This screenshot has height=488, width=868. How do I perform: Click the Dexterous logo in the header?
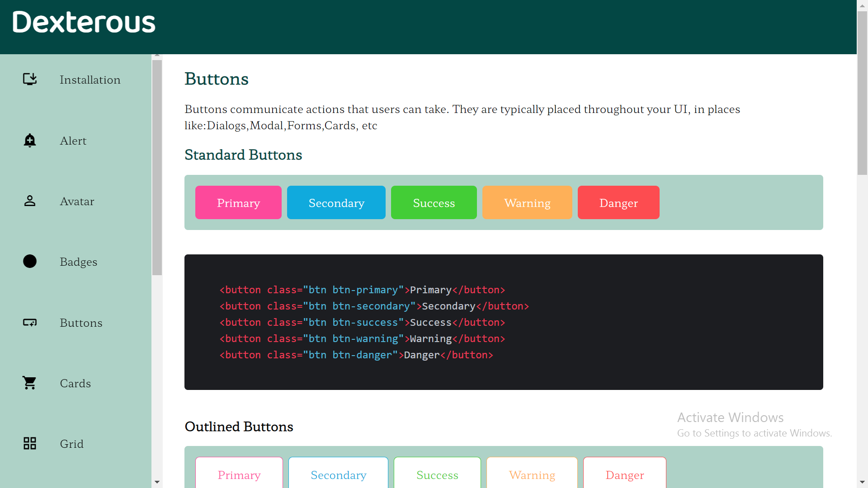click(x=83, y=21)
